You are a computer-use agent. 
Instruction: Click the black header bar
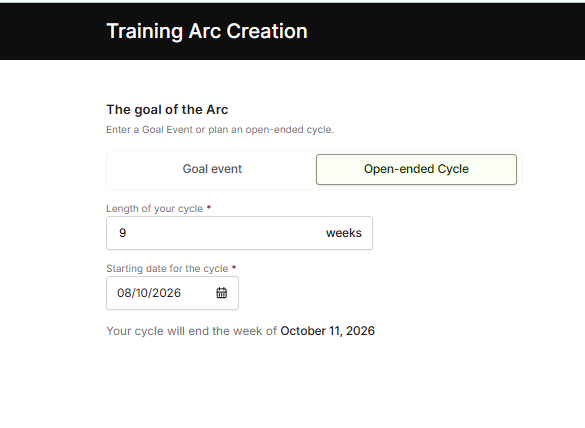click(x=292, y=31)
